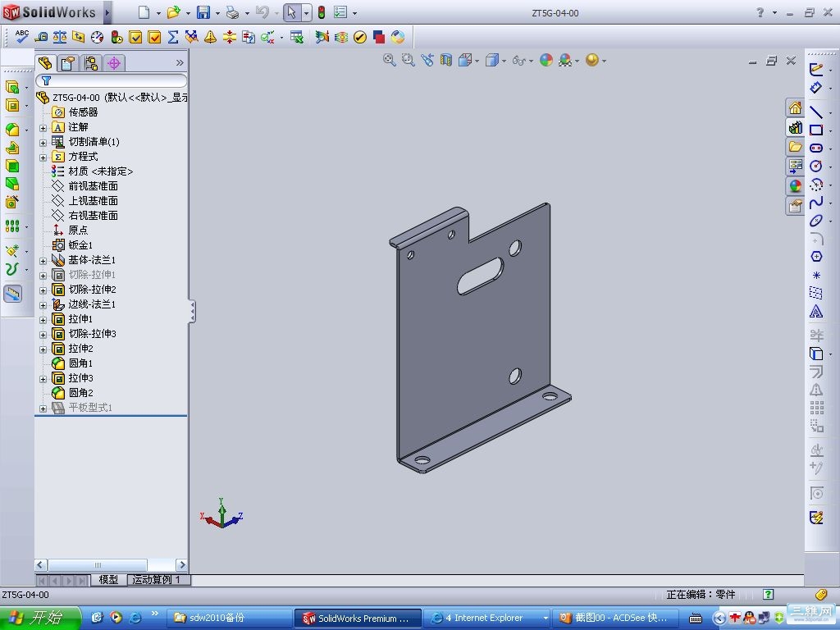Image resolution: width=840 pixels, height=630 pixels.
Task: Open the Appearances color ball pane tab
Action: pyautogui.click(x=795, y=186)
